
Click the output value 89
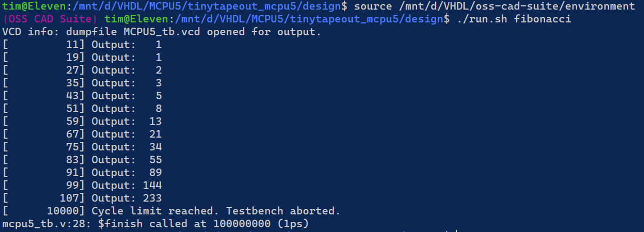[x=155, y=173]
